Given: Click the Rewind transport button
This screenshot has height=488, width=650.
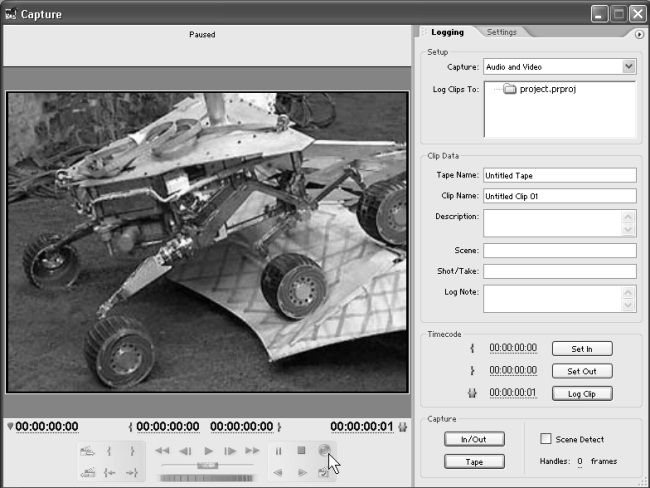Looking at the screenshot, I should tap(163, 451).
